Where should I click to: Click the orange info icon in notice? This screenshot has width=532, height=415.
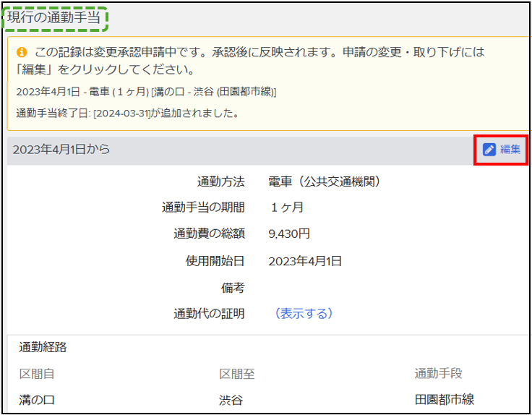(x=22, y=53)
